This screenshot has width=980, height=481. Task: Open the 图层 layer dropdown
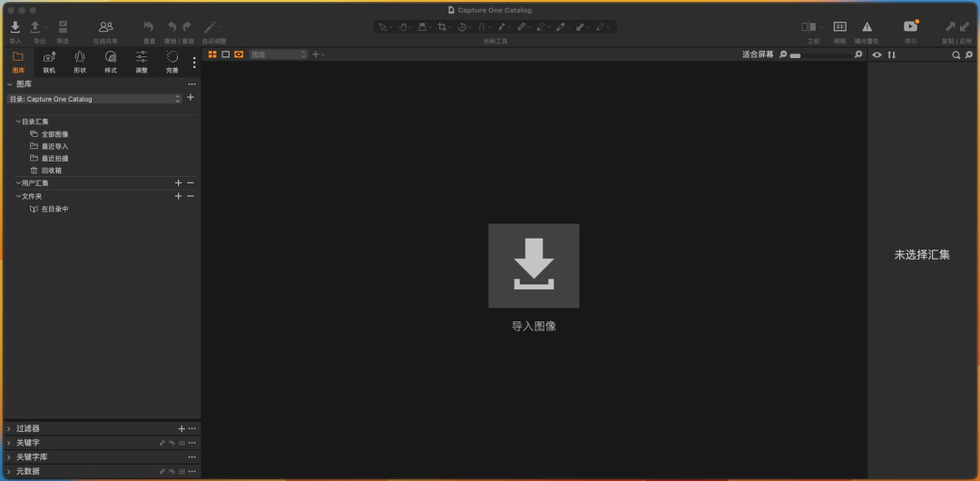[x=279, y=54]
